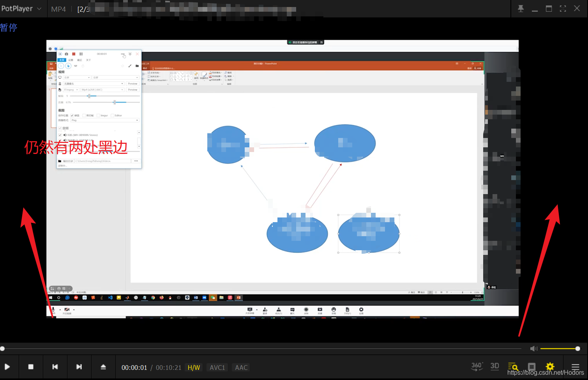The width and height of the screenshot is (588, 380).
Task: Skip to the next file
Action: pos(79,367)
